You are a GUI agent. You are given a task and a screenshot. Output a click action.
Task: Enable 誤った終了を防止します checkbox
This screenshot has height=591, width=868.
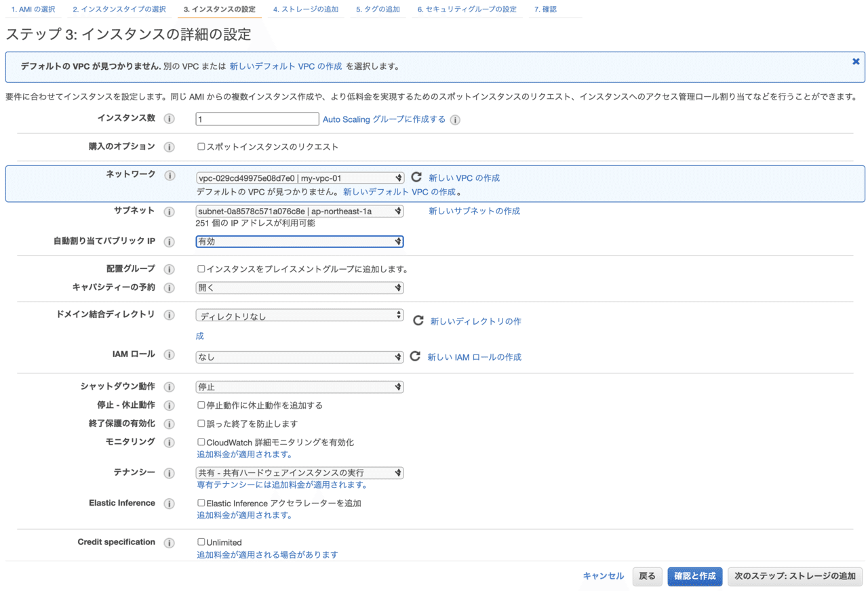click(x=201, y=424)
